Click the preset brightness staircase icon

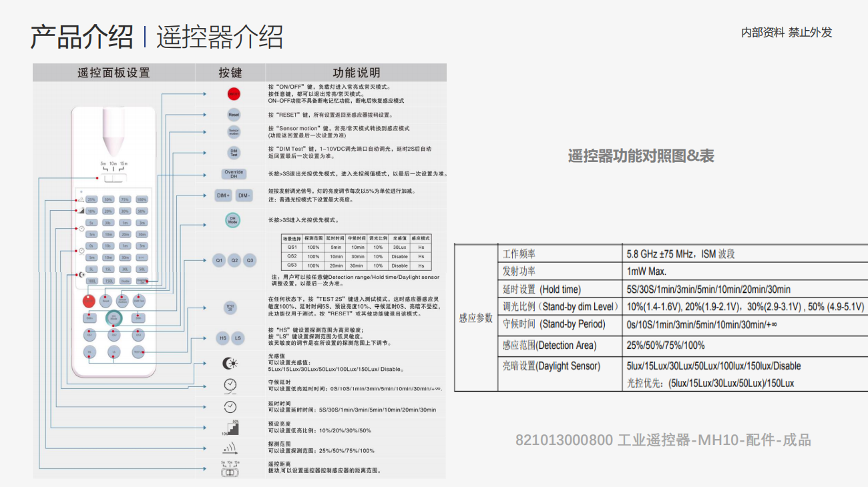230,428
